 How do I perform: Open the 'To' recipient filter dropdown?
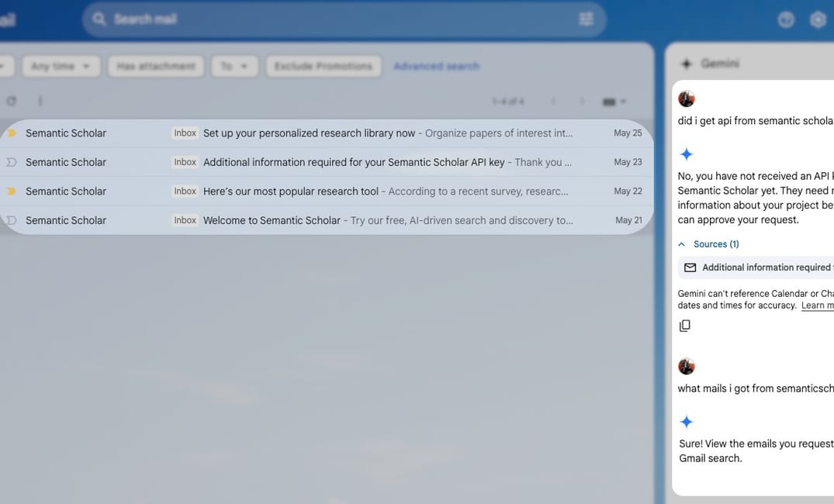234,67
